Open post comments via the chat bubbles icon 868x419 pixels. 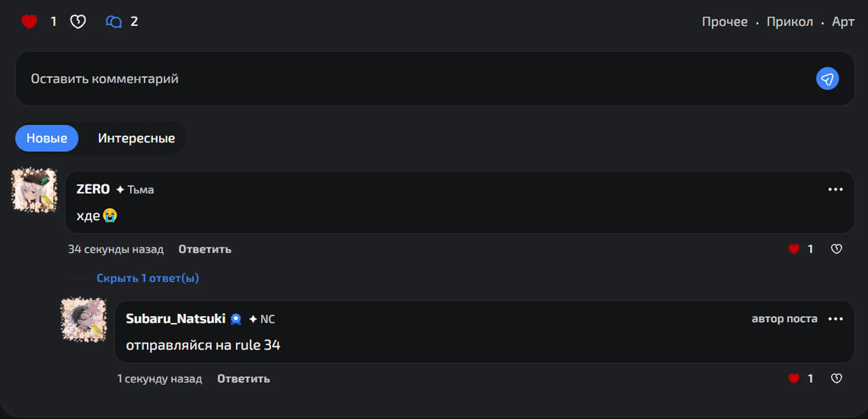tap(114, 21)
